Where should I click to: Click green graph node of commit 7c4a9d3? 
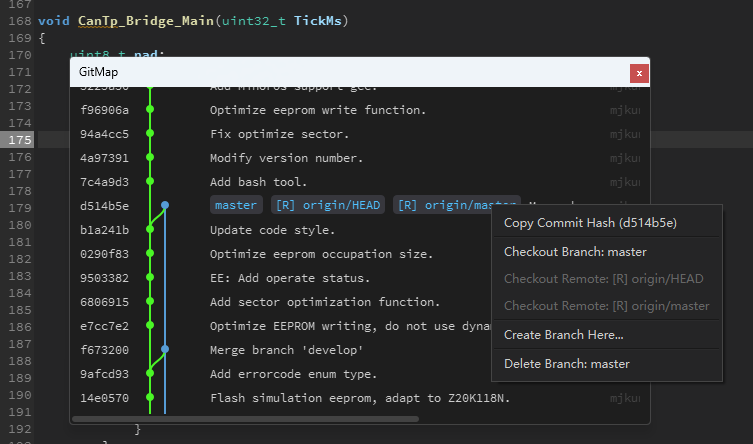point(150,181)
